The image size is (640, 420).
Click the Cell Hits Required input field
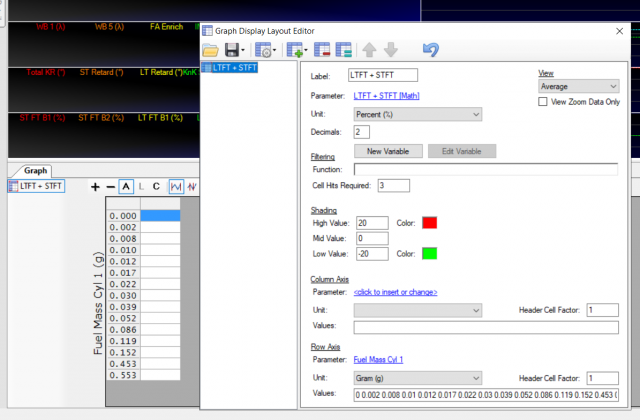click(x=393, y=186)
